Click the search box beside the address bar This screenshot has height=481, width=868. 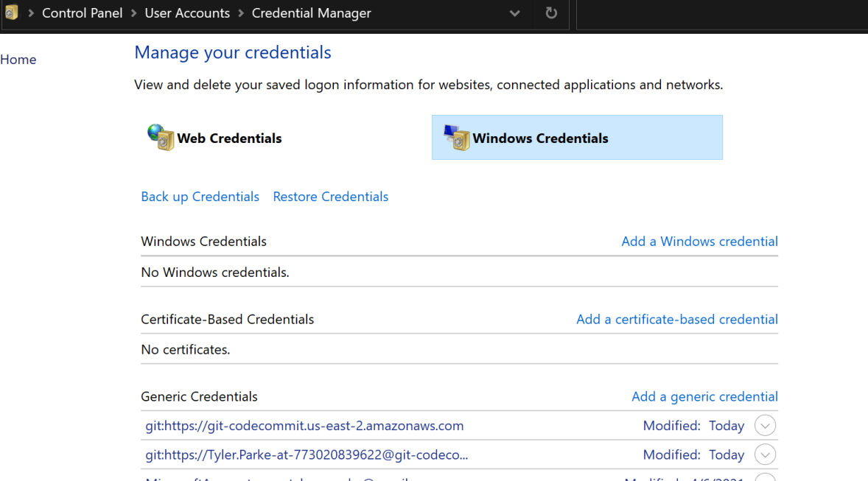[721, 13]
